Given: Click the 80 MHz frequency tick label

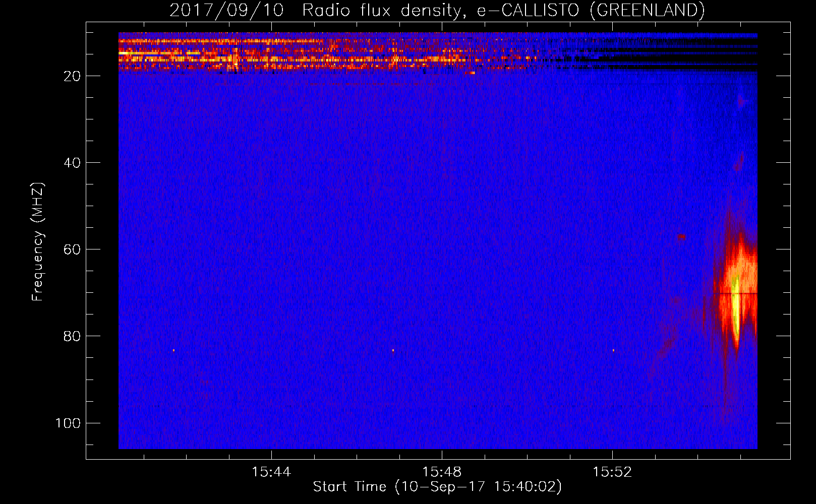Looking at the screenshot, I should (x=72, y=336).
